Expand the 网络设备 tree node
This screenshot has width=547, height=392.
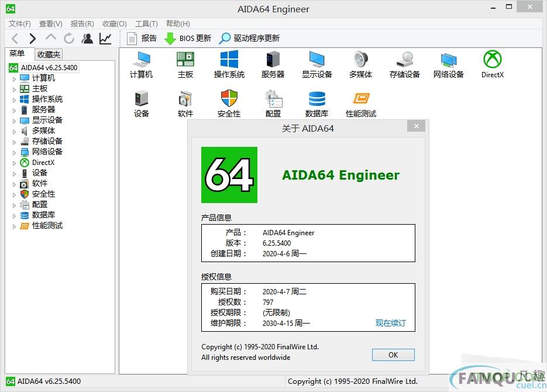coord(14,152)
